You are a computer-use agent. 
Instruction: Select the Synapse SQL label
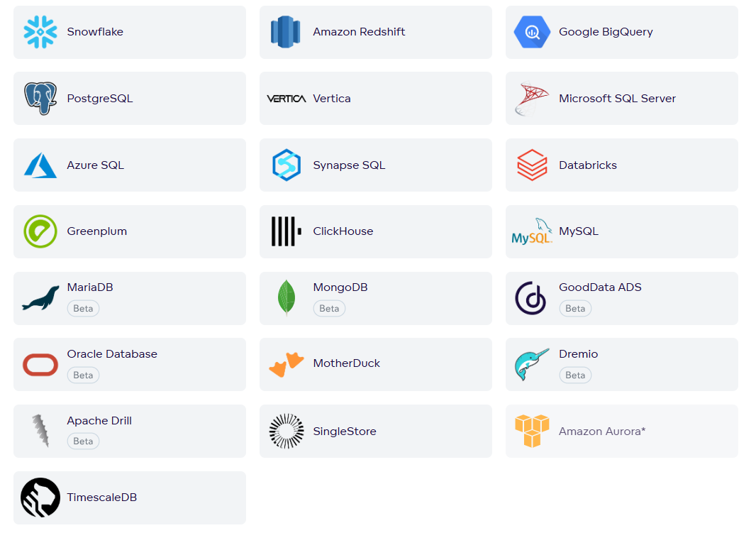coord(349,165)
